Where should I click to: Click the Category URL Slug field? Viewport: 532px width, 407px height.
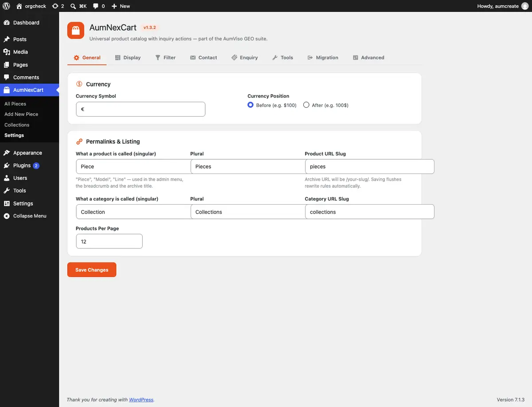click(370, 212)
